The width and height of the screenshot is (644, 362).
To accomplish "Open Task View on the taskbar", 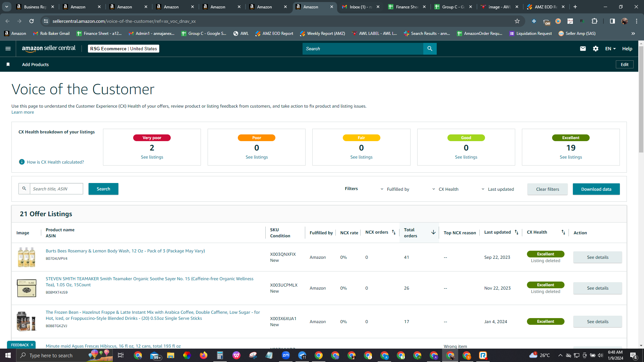I will (121, 355).
